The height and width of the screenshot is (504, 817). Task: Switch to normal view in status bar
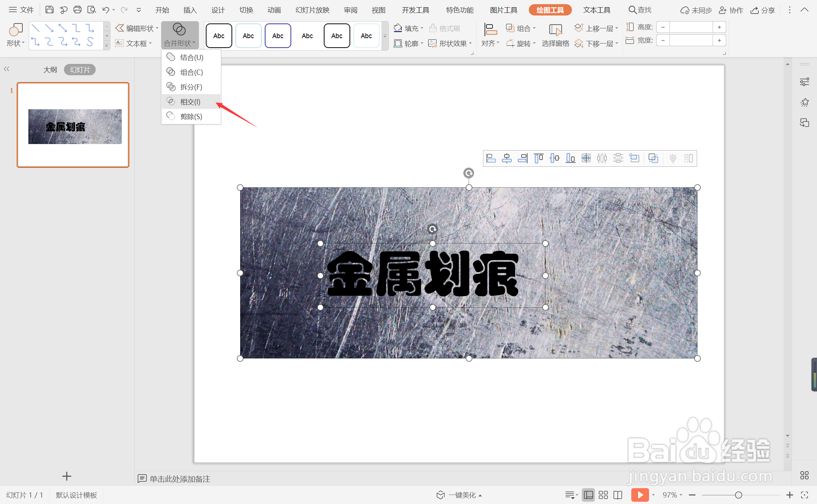[589, 495]
